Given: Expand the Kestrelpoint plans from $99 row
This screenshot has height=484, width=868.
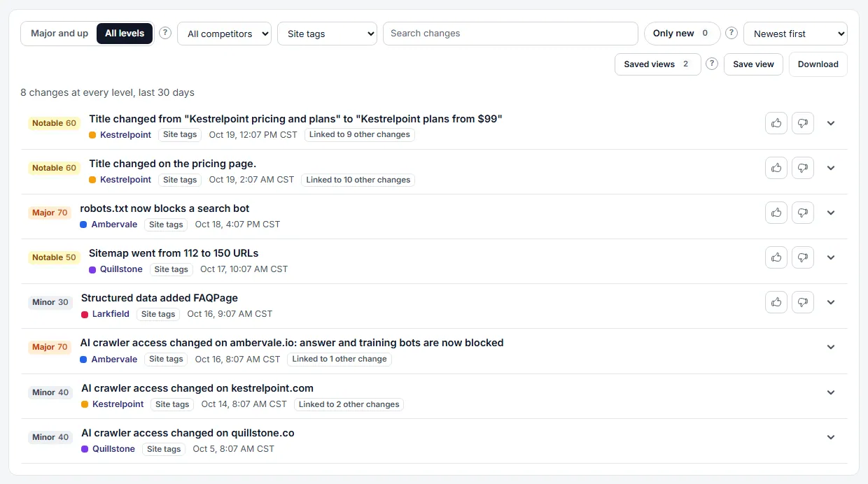Looking at the screenshot, I should click(x=831, y=123).
